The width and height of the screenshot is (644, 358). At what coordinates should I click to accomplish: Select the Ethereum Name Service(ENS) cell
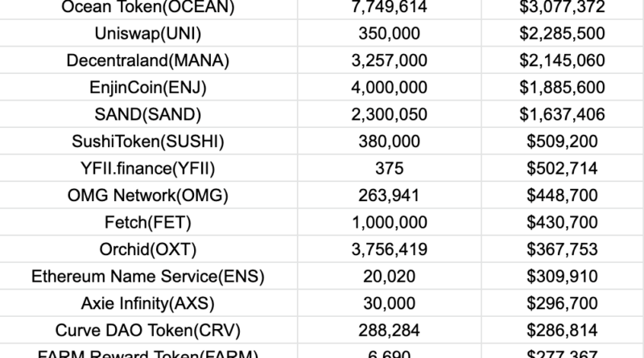(148, 277)
